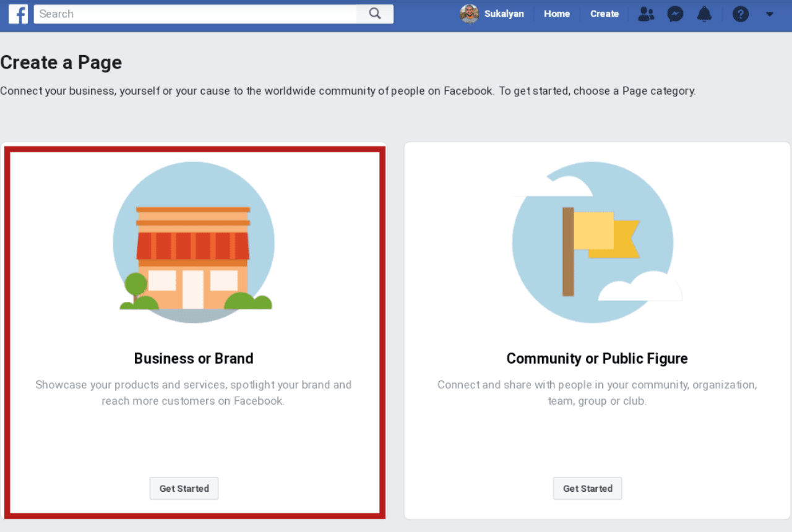Open the Create menu item
The height and width of the screenshot is (532, 792).
coord(605,14)
